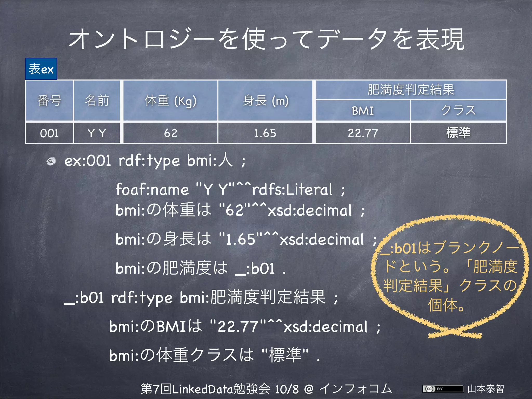The width and height of the screenshot is (532, 399).
Task: Click the Creative Commons BY license badge
Action: (443, 389)
